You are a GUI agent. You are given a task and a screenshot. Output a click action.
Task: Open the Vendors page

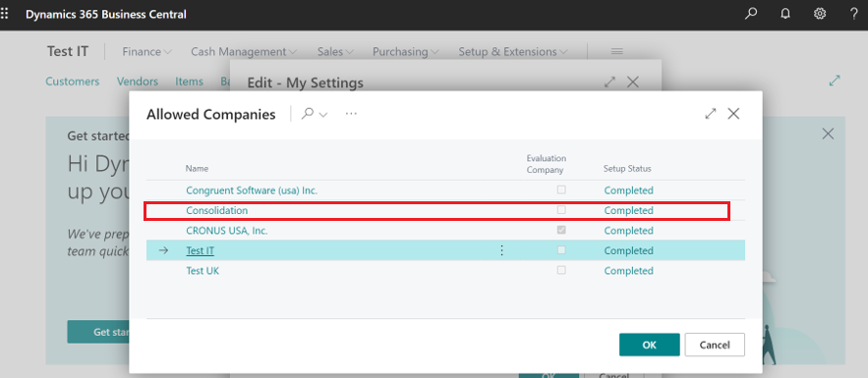click(x=138, y=81)
